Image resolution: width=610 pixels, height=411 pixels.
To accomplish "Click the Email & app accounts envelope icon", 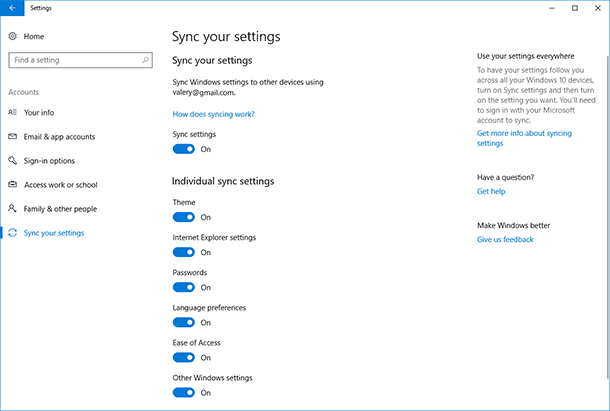I will tap(12, 136).
